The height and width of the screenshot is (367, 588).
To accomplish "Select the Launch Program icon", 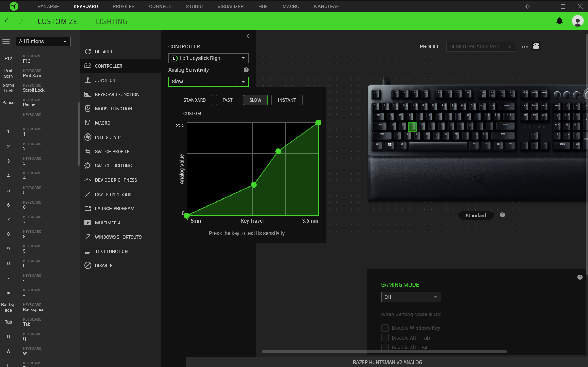I will coord(88,208).
